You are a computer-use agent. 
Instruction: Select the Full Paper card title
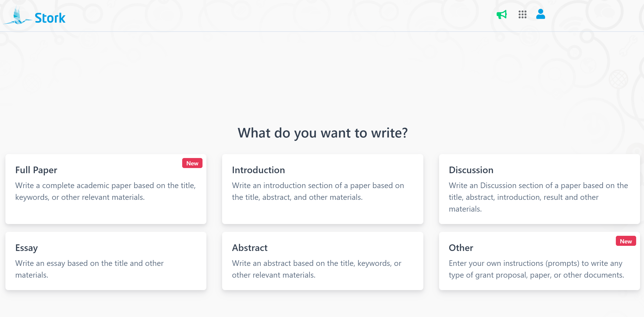(x=36, y=170)
